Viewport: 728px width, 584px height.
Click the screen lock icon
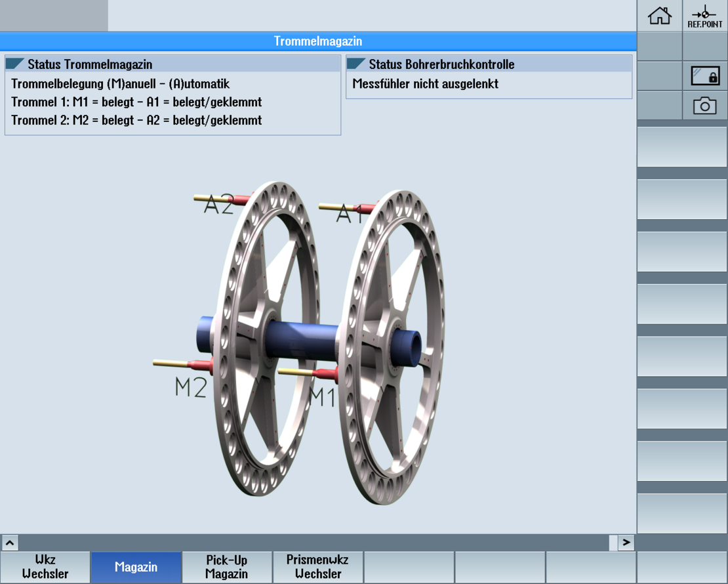(705, 75)
